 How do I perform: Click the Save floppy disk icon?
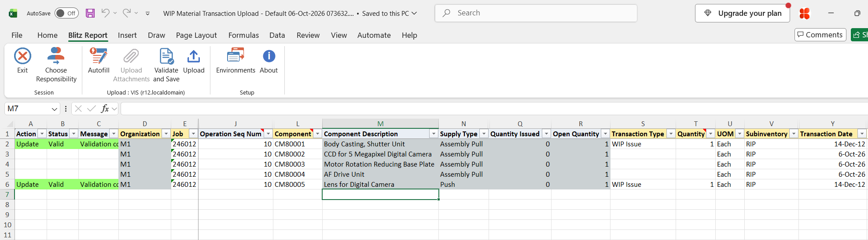coord(90,13)
